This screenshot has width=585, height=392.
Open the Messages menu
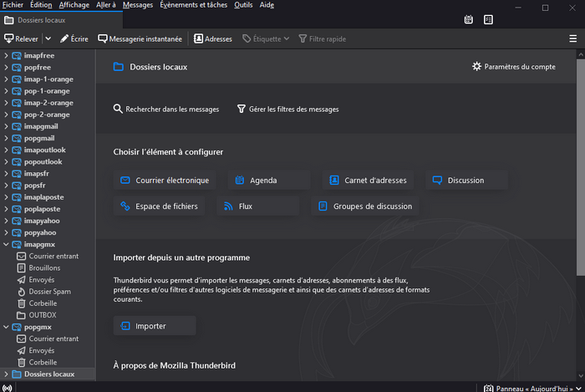138,5
